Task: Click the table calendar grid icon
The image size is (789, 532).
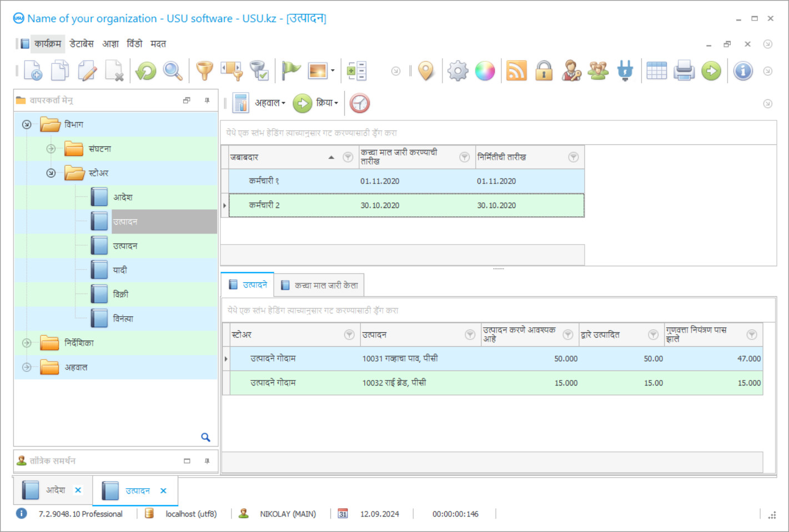Action: [x=657, y=70]
